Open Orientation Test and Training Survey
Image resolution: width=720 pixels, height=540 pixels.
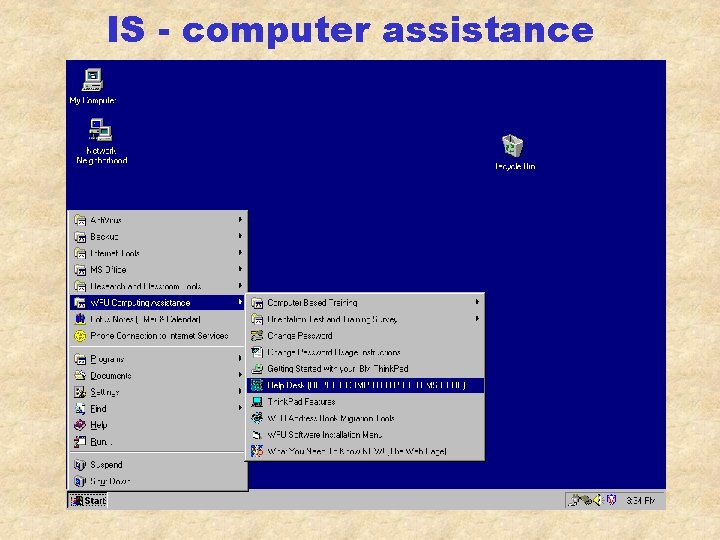365,319
